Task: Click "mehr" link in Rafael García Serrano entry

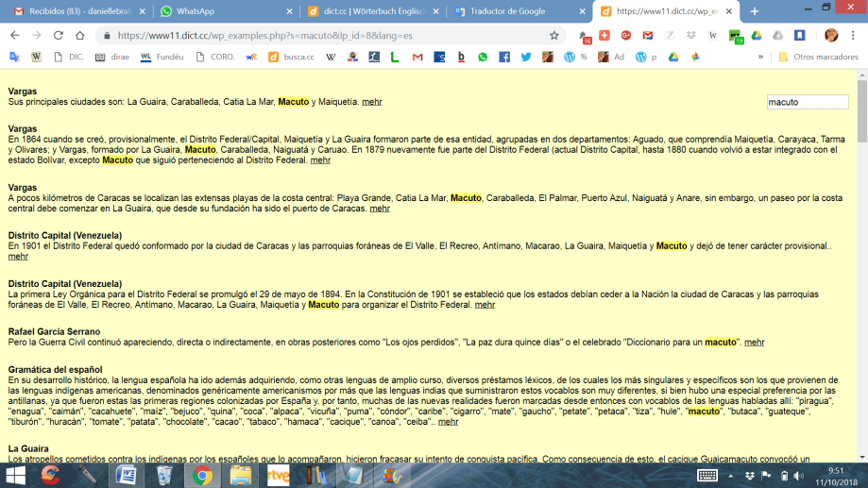Action: point(754,343)
